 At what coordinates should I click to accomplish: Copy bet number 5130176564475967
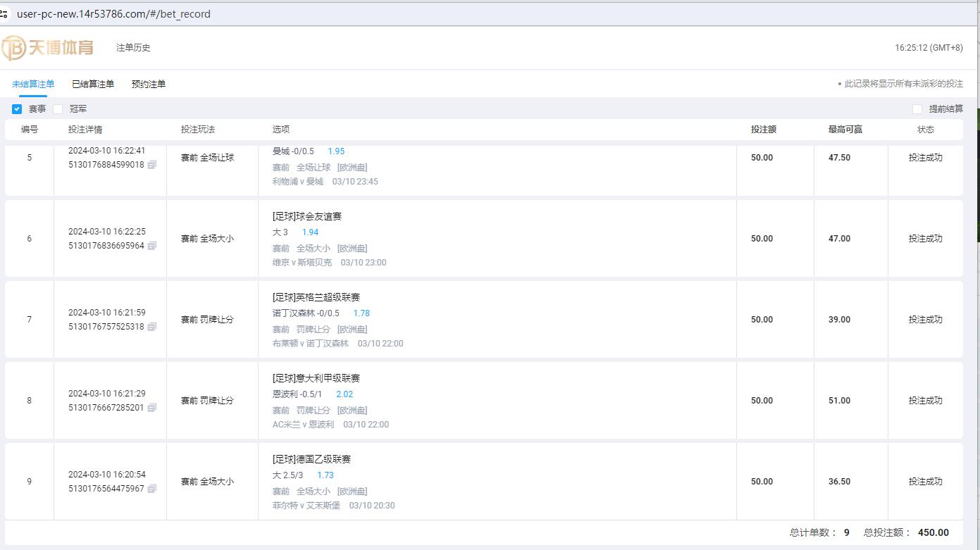click(x=152, y=489)
